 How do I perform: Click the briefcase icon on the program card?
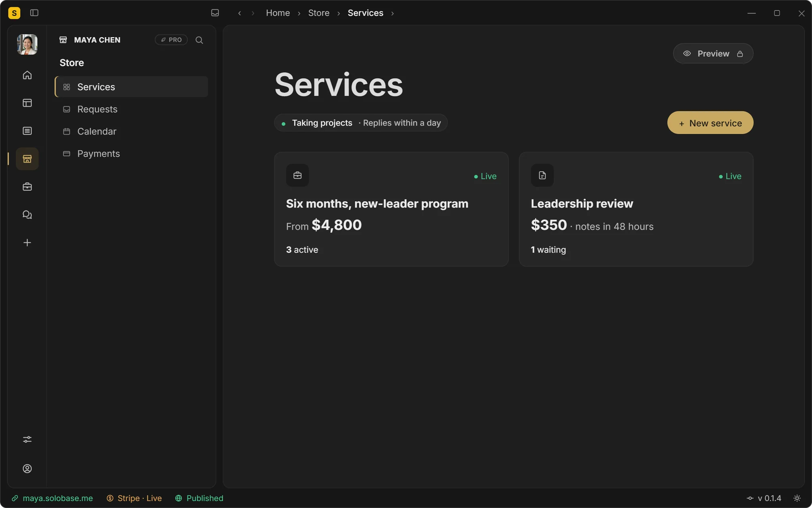click(x=297, y=175)
